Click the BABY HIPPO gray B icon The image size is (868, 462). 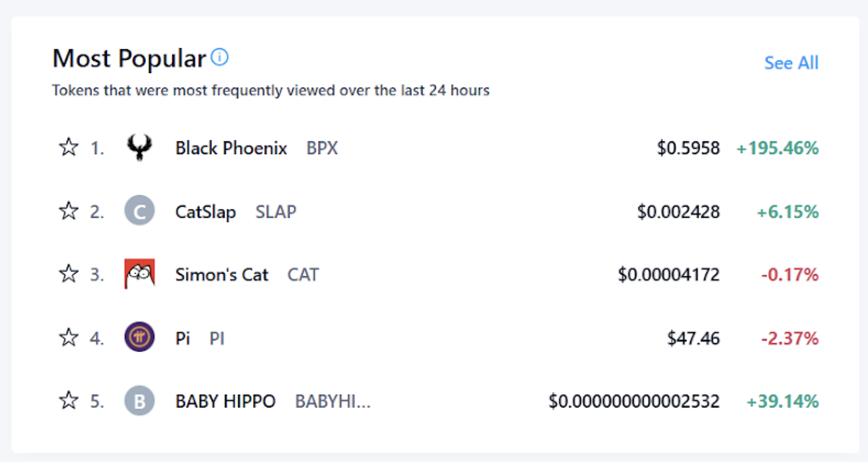(139, 401)
